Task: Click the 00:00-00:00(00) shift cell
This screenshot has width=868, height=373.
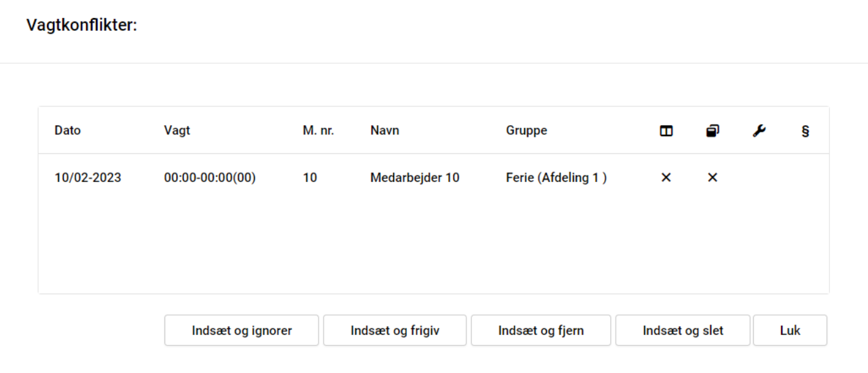Action: coord(210,177)
